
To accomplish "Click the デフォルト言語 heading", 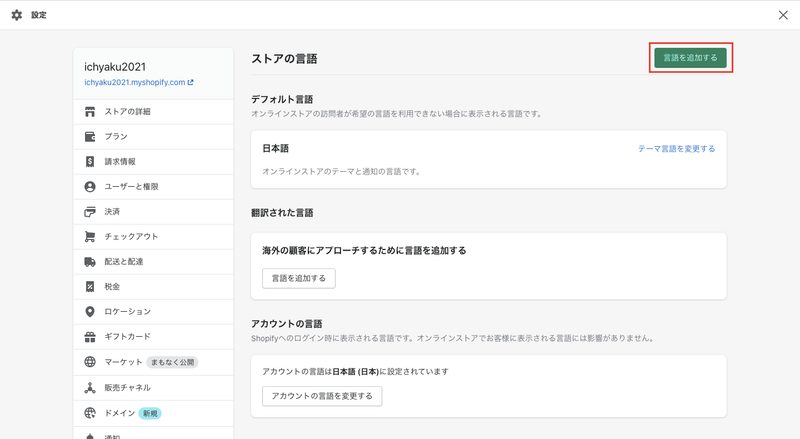I will 282,99.
